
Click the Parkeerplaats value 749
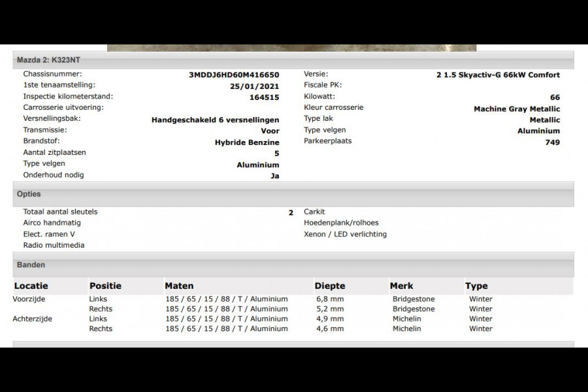(x=552, y=142)
